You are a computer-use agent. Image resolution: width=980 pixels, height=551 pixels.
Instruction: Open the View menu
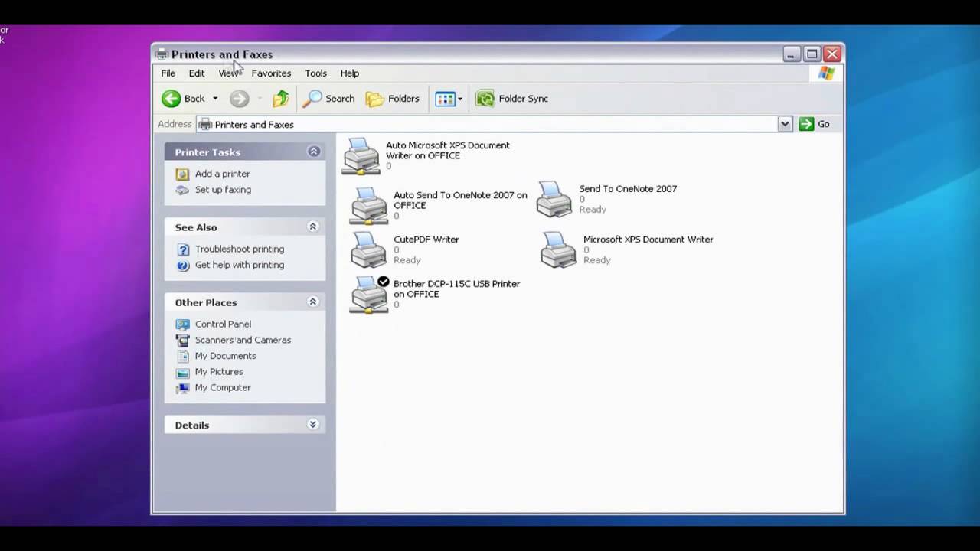tap(228, 73)
